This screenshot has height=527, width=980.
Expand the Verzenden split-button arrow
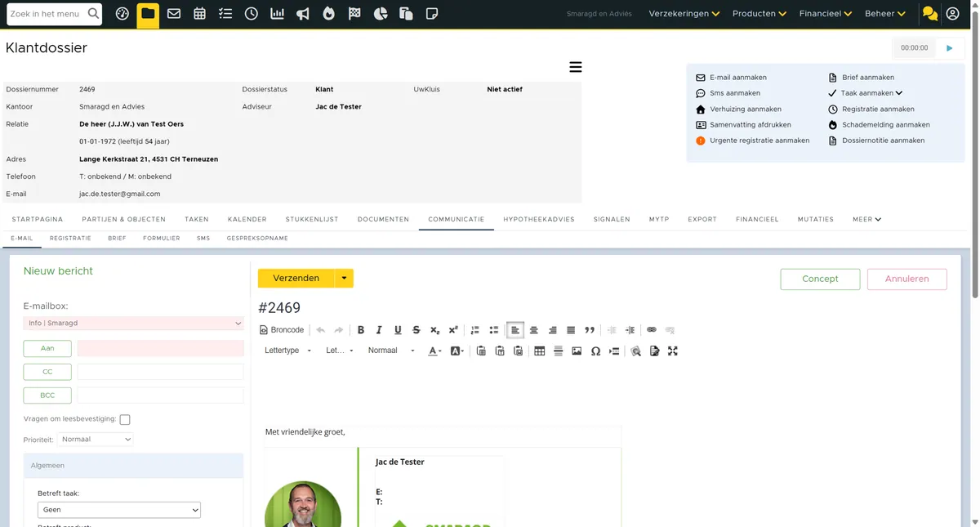pyautogui.click(x=345, y=279)
